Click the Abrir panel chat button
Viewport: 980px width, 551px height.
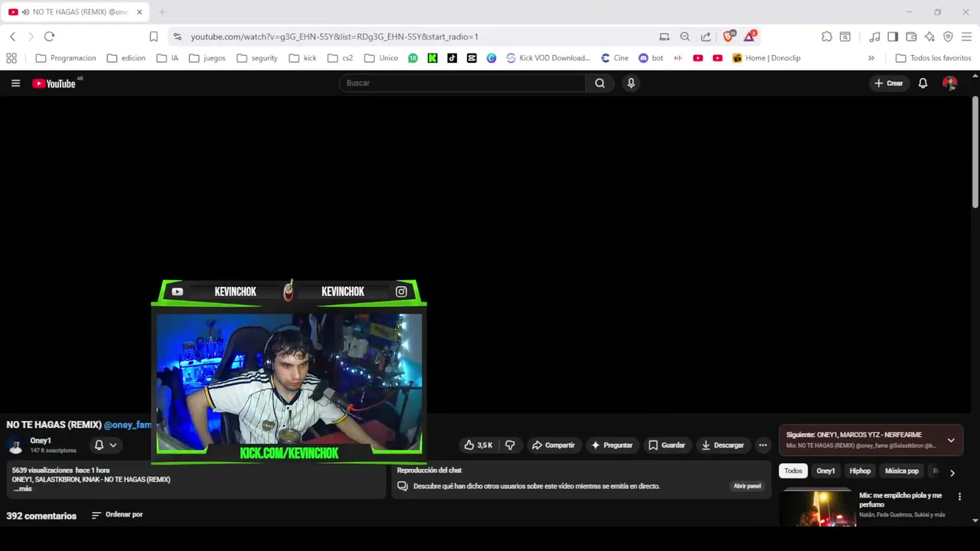coord(747,486)
